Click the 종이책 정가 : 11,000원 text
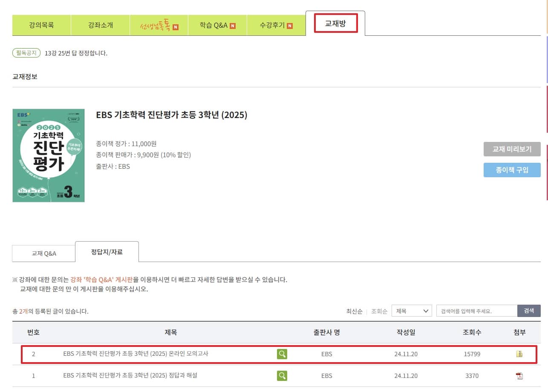Screen dimensions: 548x392 (126, 144)
